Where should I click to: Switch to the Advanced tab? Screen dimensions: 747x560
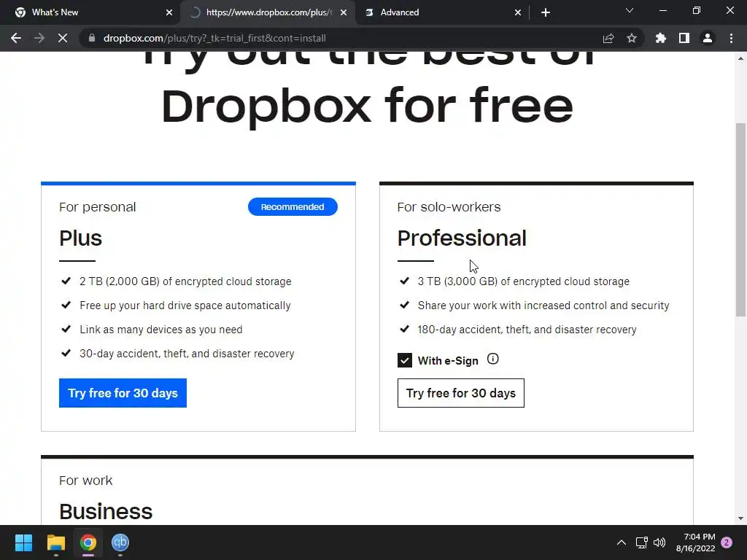click(x=443, y=12)
